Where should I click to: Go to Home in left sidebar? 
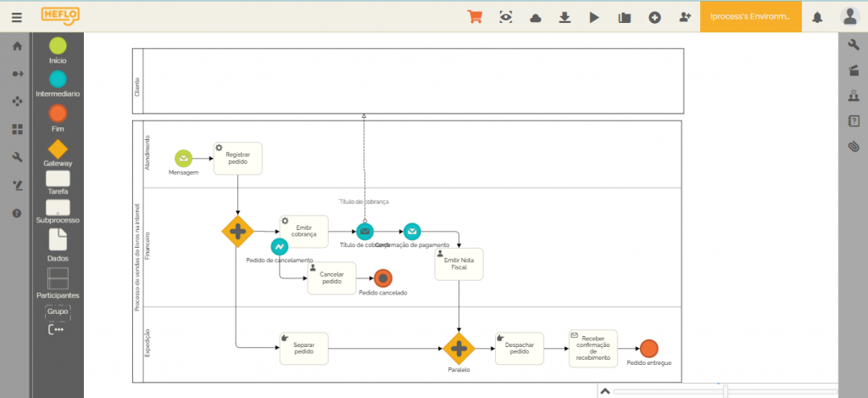point(16,47)
